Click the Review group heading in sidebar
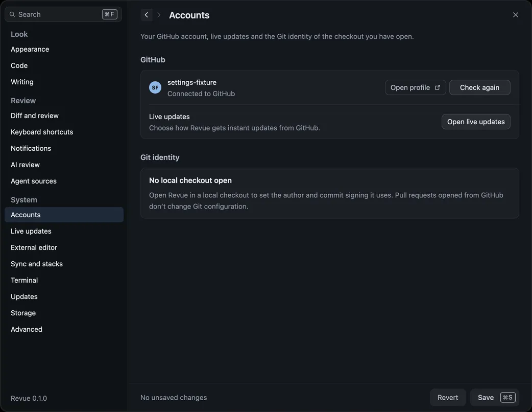This screenshot has height=412, width=532. 23,101
